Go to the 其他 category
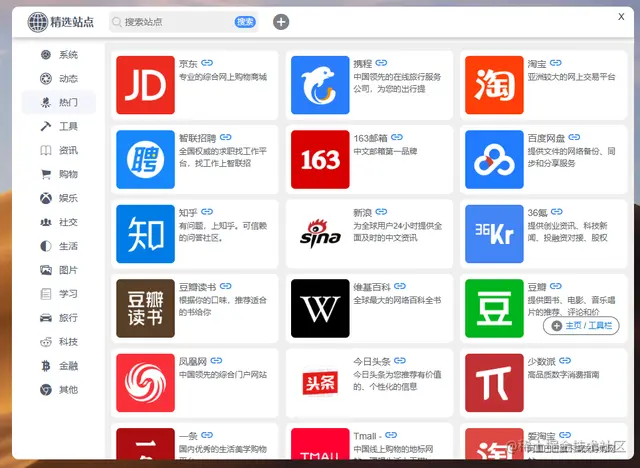640x468 pixels. [59, 390]
